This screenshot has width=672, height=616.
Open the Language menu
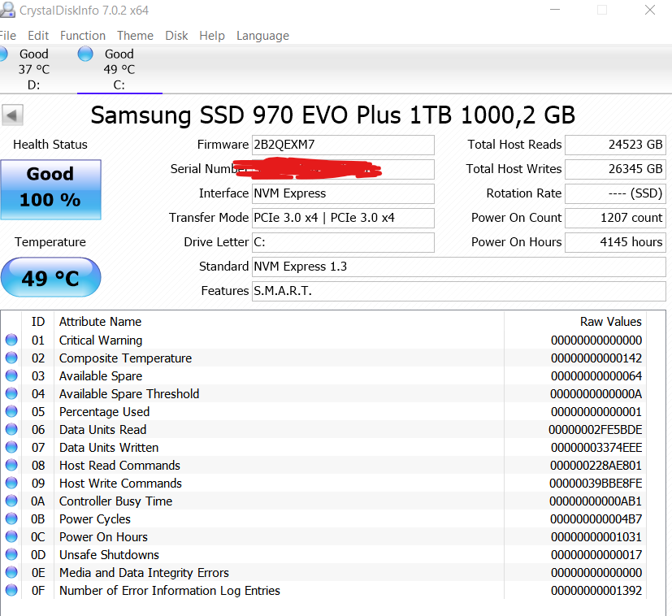pyautogui.click(x=262, y=36)
